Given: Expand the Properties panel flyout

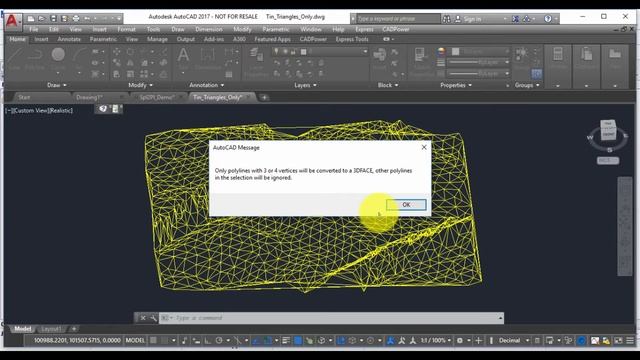Looking at the screenshot, I should click(456, 85).
